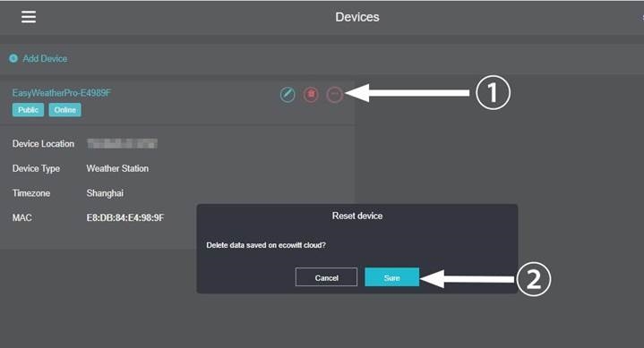Cancel the Reset device dialog
Screen dimensions: 644x348
click(327, 277)
